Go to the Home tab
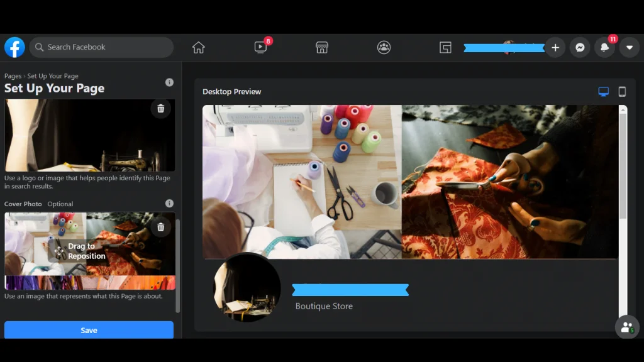The image size is (644, 362). (x=198, y=48)
